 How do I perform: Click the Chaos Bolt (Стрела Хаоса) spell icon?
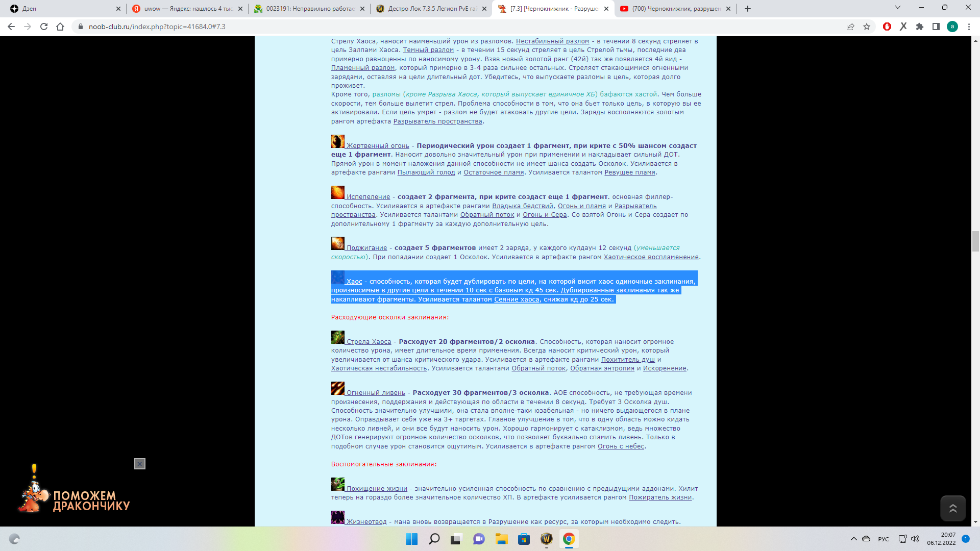click(337, 337)
